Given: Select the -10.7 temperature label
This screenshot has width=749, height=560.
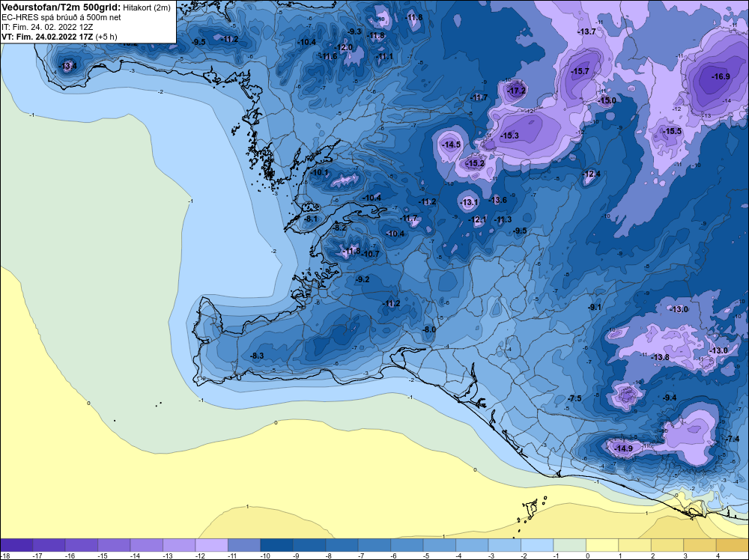Looking at the screenshot, I should [370, 254].
